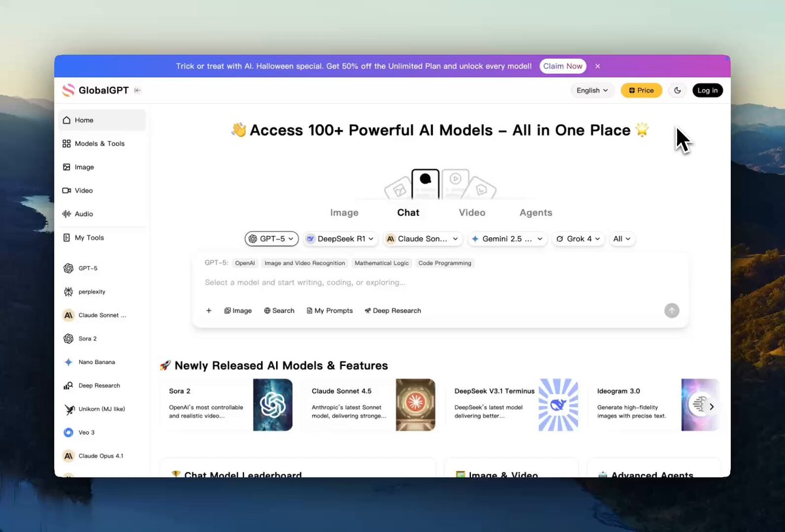The height and width of the screenshot is (532, 785).
Task: Switch to the Image mode tab
Action: [344, 212]
